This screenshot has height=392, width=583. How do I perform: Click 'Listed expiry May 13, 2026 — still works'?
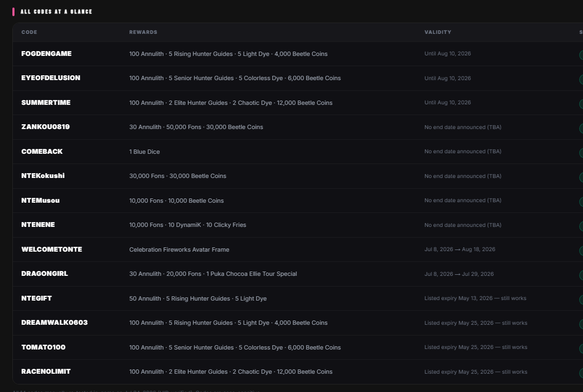(475, 298)
